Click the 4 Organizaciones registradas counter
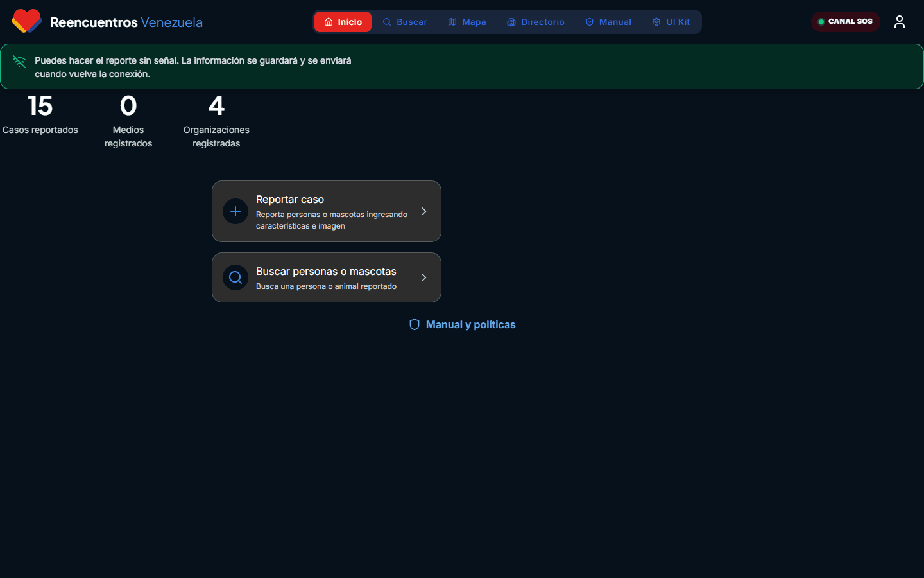This screenshot has height=578, width=924. (x=216, y=121)
